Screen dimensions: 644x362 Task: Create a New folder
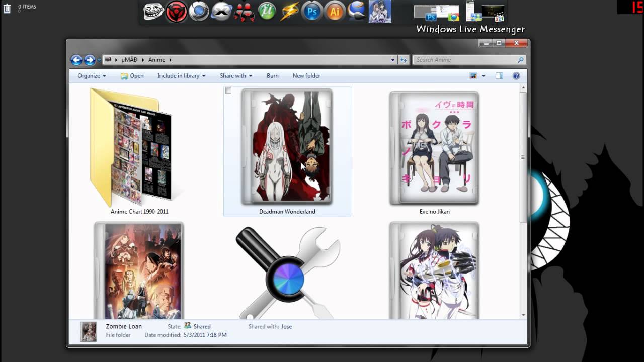pos(306,76)
